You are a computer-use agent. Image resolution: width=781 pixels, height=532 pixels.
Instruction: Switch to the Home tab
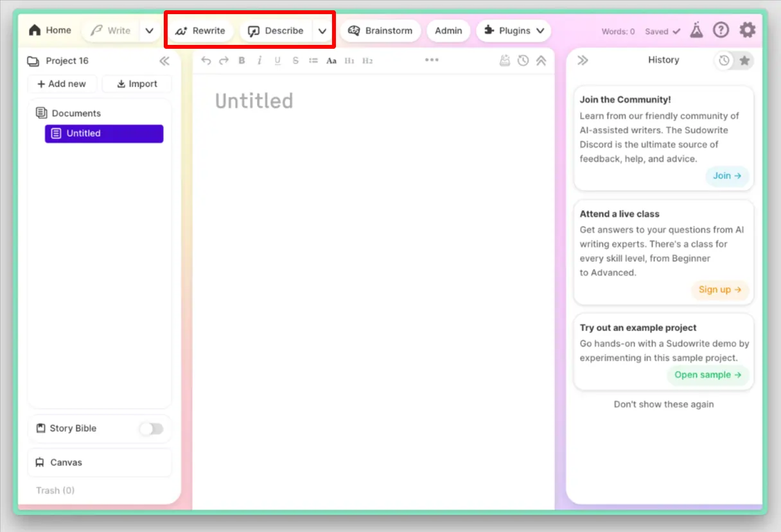[x=49, y=30]
